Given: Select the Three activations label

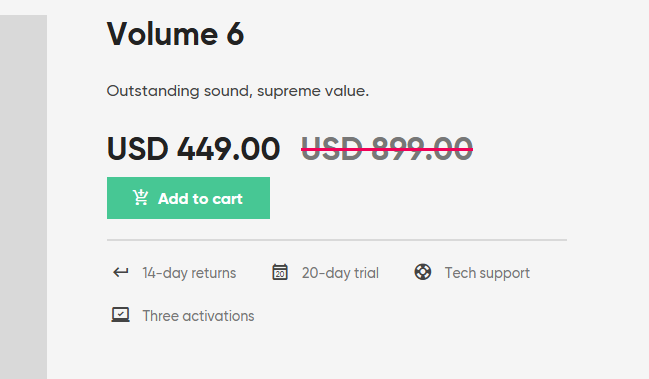Looking at the screenshot, I should tap(198, 316).
